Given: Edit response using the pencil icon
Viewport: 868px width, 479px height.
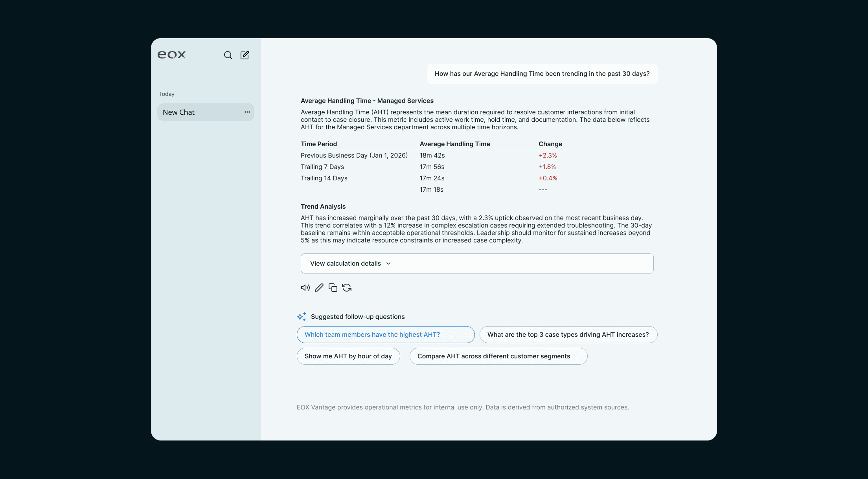Looking at the screenshot, I should click(x=319, y=288).
